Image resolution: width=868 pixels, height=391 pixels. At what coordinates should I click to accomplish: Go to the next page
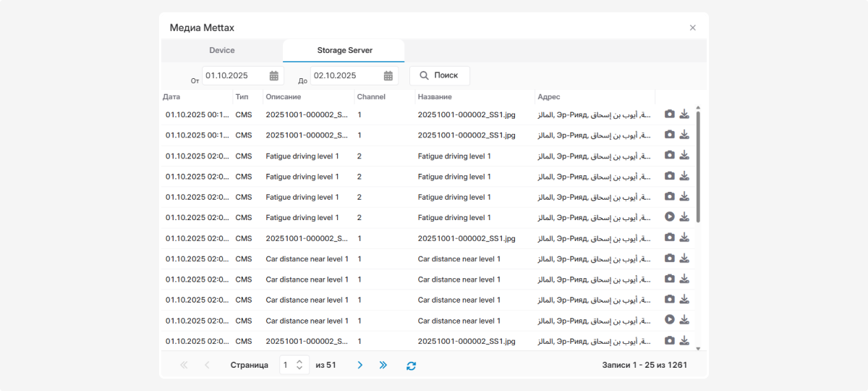coord(359,366)
